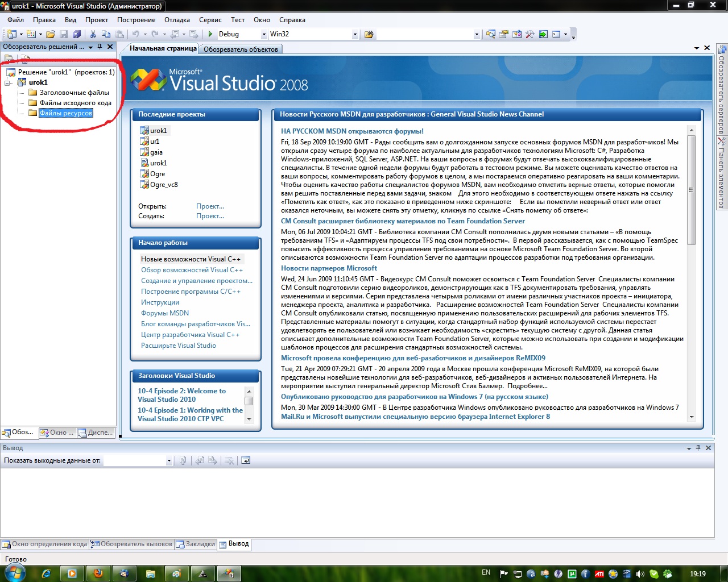This screenshot has width=728, height=582.
Task: Open the Окно определения кода tab
Action: pos(44,544)
